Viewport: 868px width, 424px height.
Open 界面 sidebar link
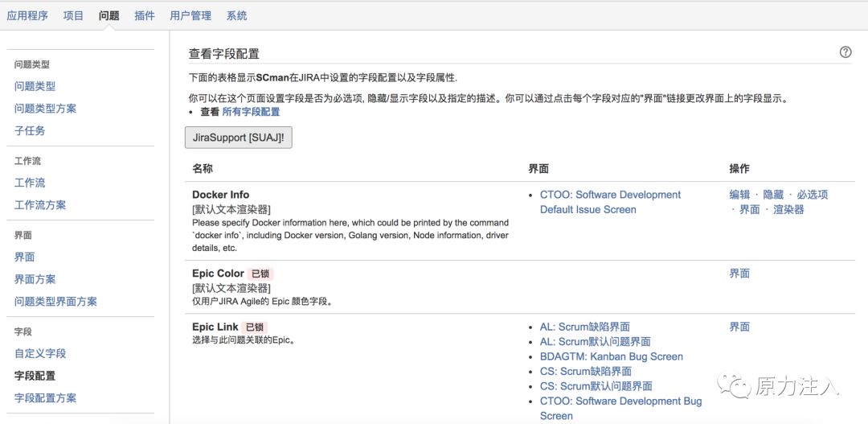[x=25, y=257]
